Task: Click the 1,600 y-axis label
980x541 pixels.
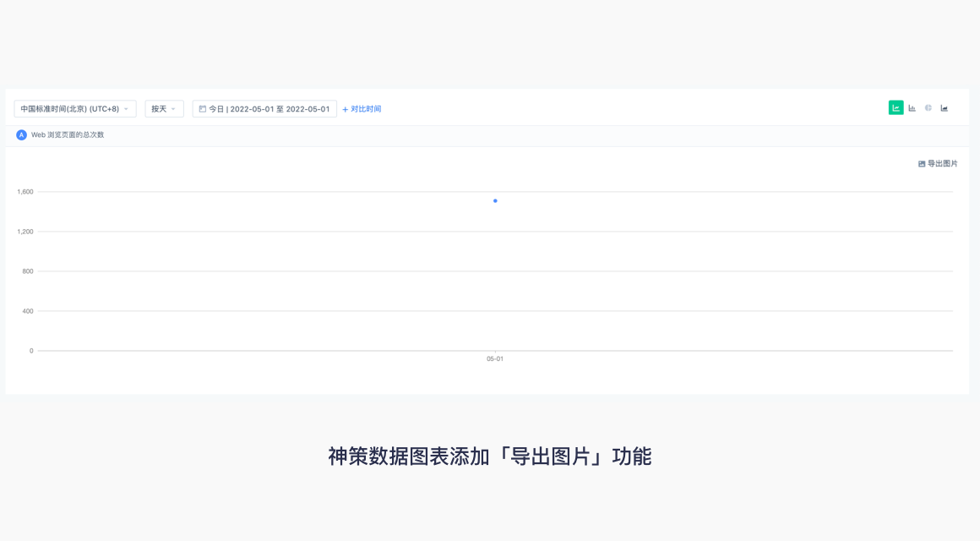Action: (x=25, y=192)
